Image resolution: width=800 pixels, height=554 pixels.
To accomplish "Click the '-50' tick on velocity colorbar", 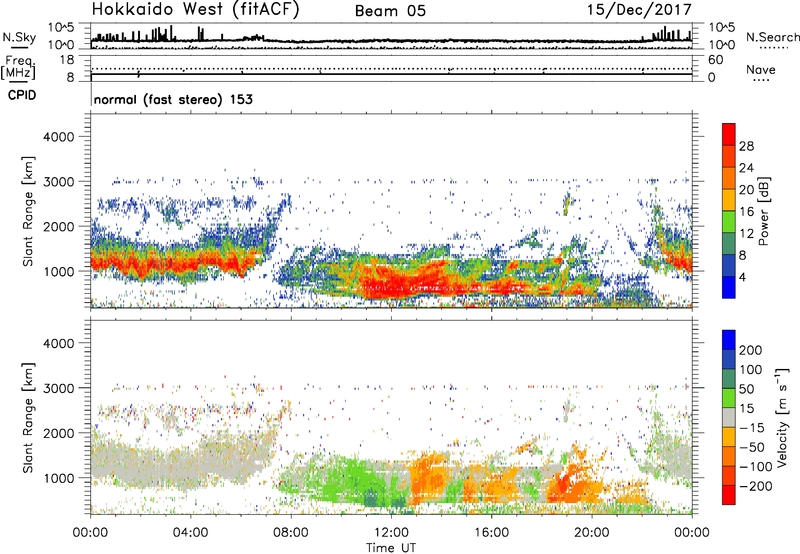I will pyautogui.click(x=752, y=447).
